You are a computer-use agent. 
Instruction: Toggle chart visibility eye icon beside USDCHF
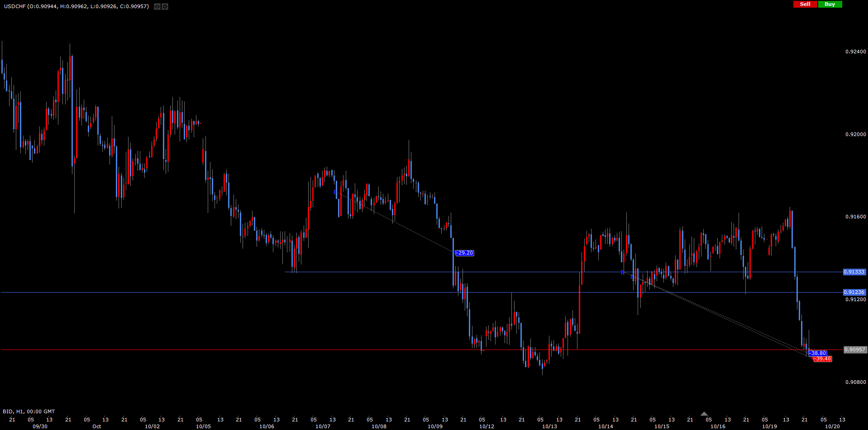(157, 6)
